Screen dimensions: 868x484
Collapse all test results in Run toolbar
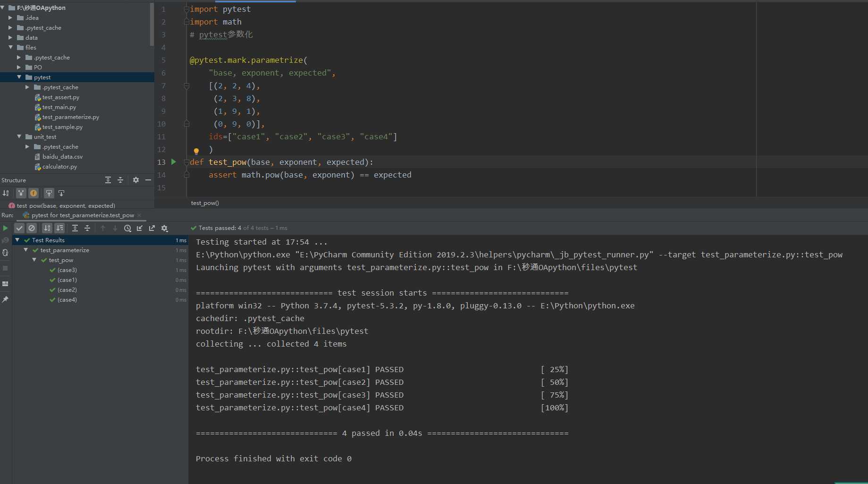[87, 228]
